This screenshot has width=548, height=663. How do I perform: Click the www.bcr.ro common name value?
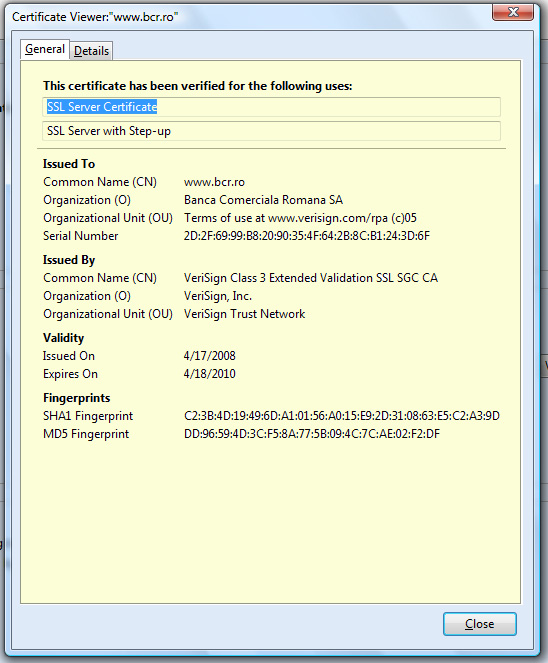tap(214, 182)
